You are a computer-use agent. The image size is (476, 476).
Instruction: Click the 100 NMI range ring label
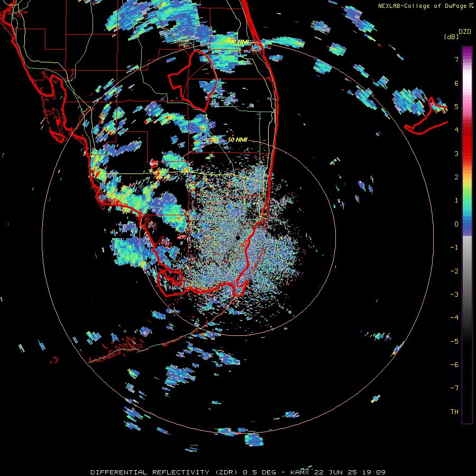pyautogui.click(x=237, y=42)
